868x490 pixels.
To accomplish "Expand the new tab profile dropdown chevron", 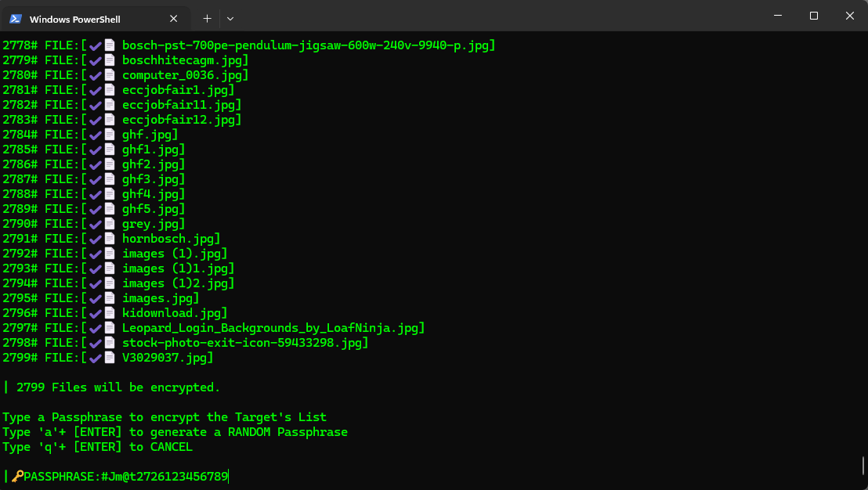I will tap(230, 19).
